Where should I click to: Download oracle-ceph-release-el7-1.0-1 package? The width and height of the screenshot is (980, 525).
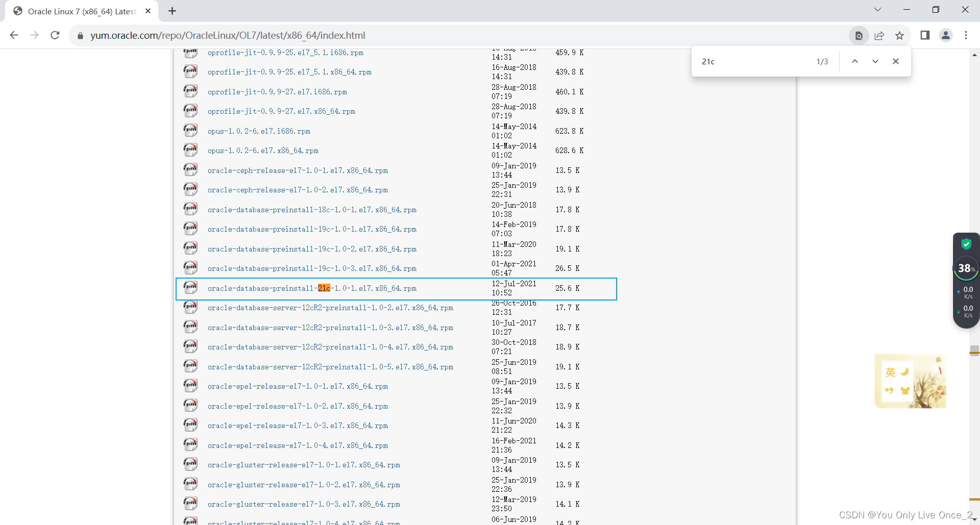[x=298, y=171]
